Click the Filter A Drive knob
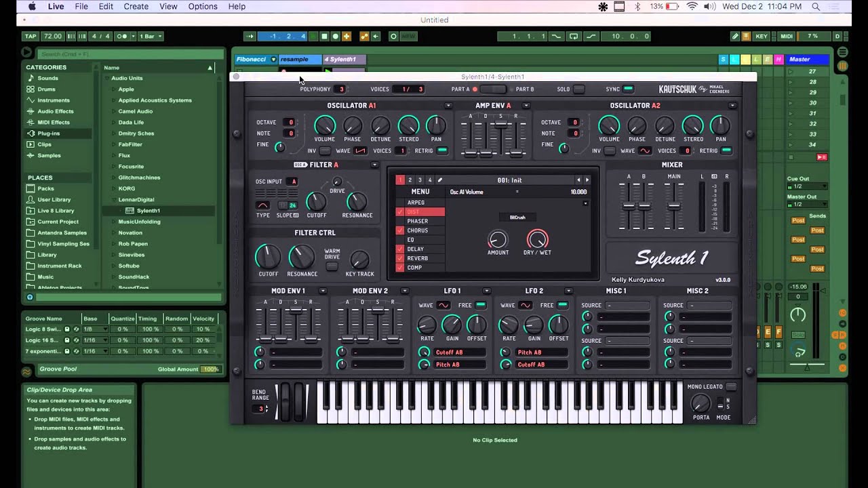This screenshot has height=488, width=868. click(x=337, y=182)
